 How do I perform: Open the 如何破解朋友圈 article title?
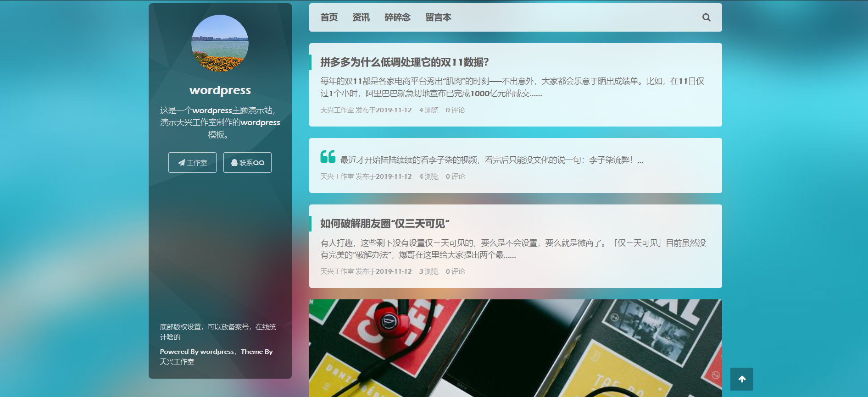click(x=384, y=224)
